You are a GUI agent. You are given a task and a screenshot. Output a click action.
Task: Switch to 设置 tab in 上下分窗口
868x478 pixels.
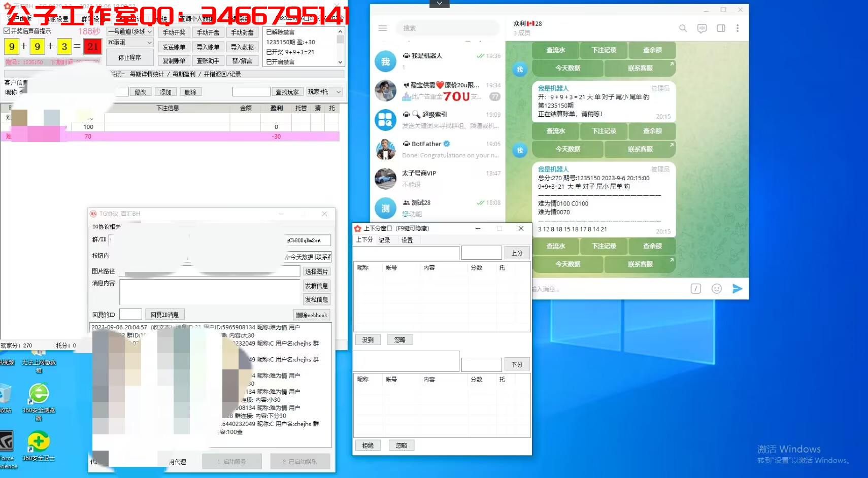click(x=407, y=240)
